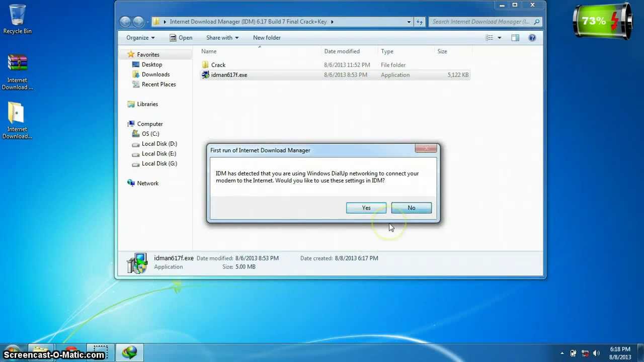Open the clock showing 6:18 PM
This screenshot has height=362, width=644.
tap(620, 353)
